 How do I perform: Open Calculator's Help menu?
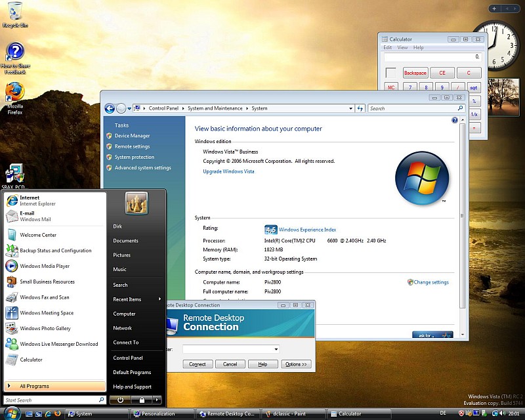pyautogui.click(x=418, y=47)
